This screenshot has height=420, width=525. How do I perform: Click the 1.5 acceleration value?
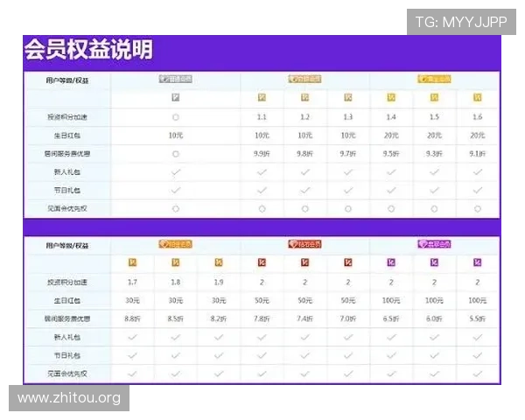(434, 117)
